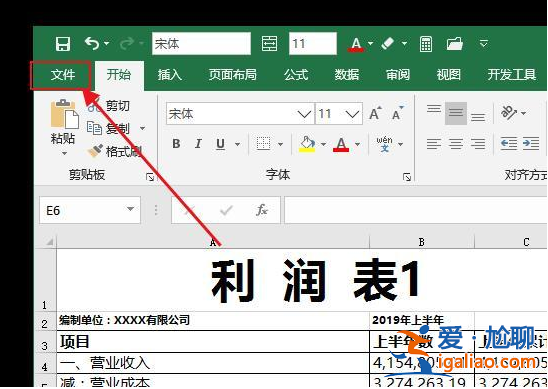Undo the last action
The width and height of the screenshot is (548, 389).
[92, 44]
